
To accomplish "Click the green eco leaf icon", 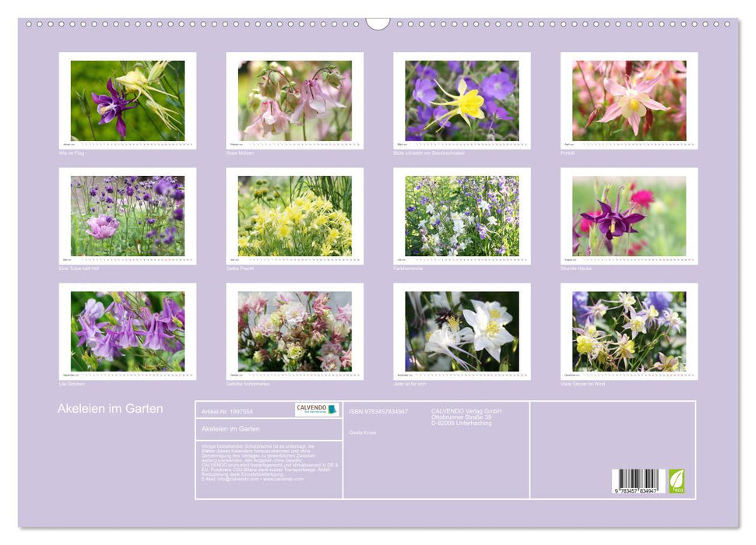I will pos(676,480).
